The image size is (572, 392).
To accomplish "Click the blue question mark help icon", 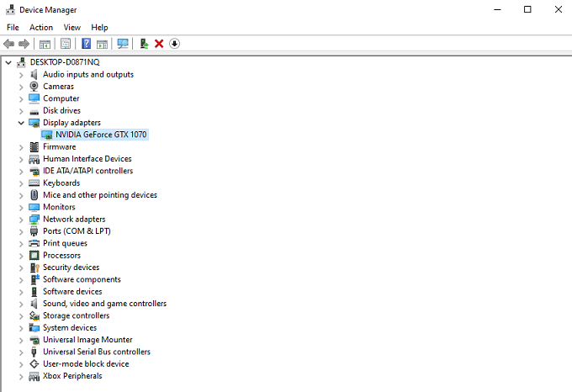I will click(86, 44).
